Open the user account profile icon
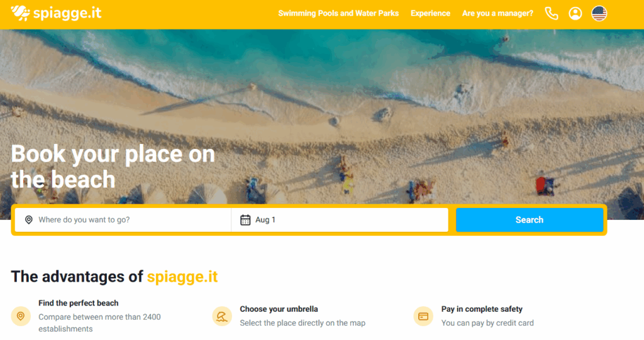Image resolution: width=644 pixels, height=340 pixels. pos(575,14)
